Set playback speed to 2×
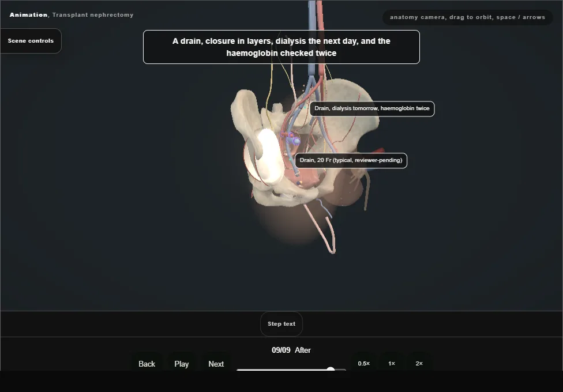This screenshot has height=392, width=563. click(x=419, y=363)
